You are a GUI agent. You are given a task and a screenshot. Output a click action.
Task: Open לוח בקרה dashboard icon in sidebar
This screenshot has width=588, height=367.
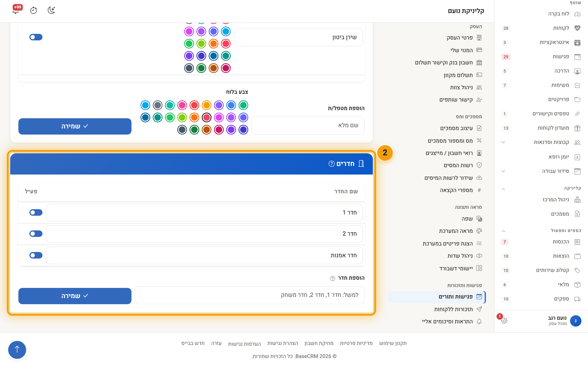click(x=577, y=14)
